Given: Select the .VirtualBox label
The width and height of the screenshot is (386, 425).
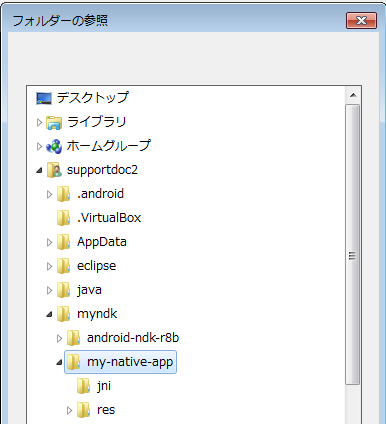Looking at the screenshot, I should point(109,218).
